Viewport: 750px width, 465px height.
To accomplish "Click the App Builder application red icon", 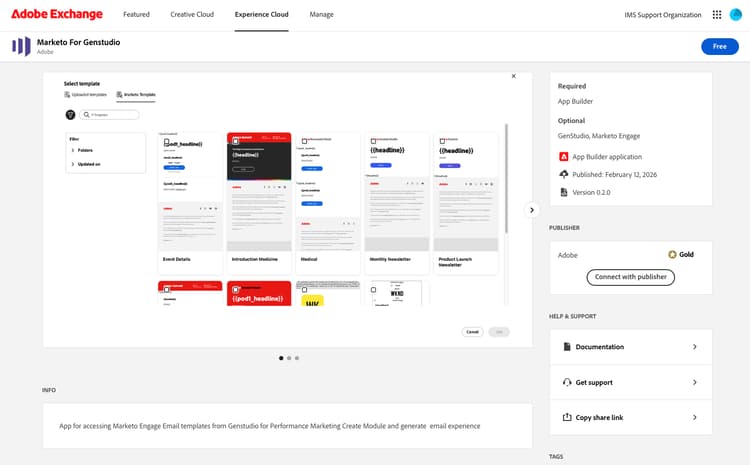I will pyautogui.click(x=563, y=156).
